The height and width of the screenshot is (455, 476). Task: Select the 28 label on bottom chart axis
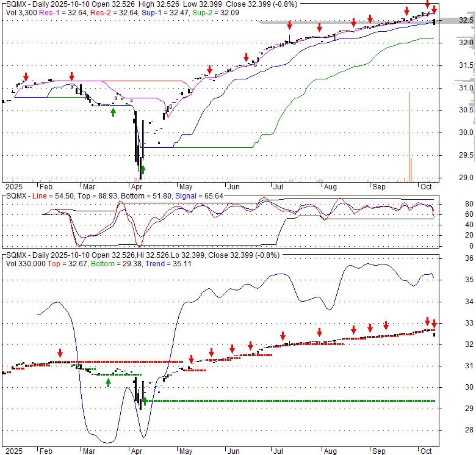tap(469, 430)
